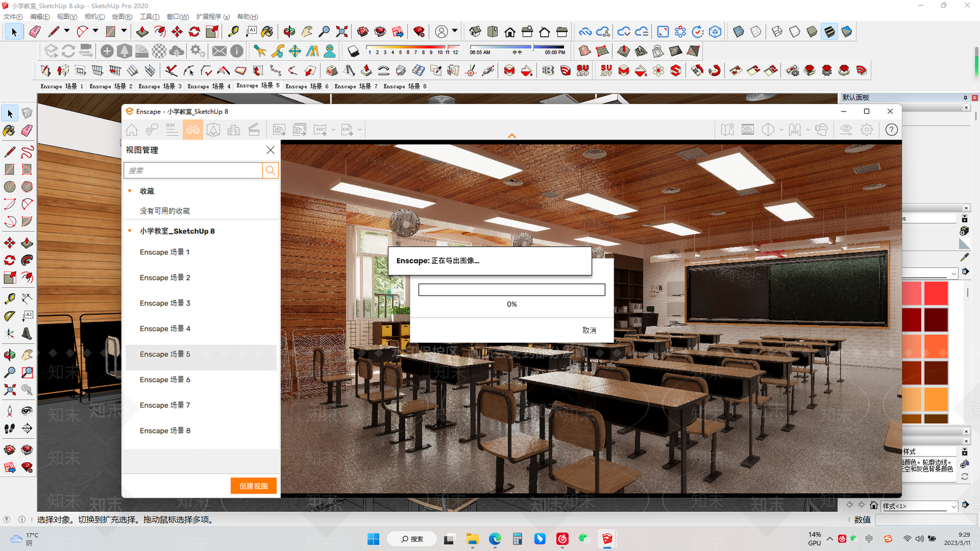Viewport: 980px width, 551px height.
Task: Open the 文件(F) menu
Action: pyautogui.click(x=13, y=17)
